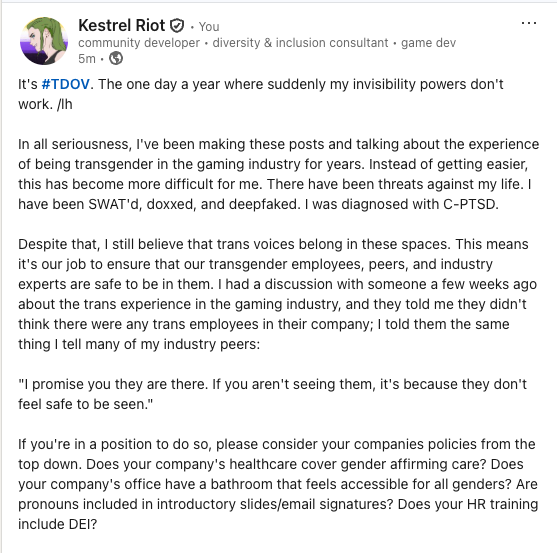
Task: Click the phrase "feel safe to be seen."
Action: [x=86, y=405]
